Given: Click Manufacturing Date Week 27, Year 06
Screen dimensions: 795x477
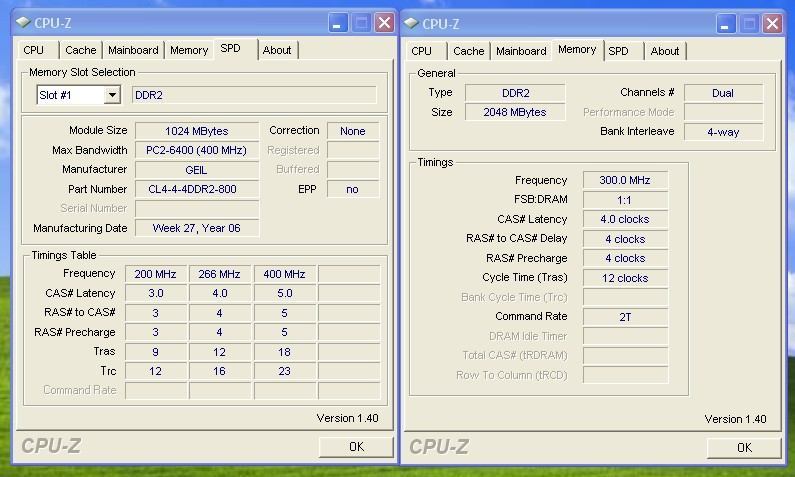Looking at the screenshot, I should (197, 228).
